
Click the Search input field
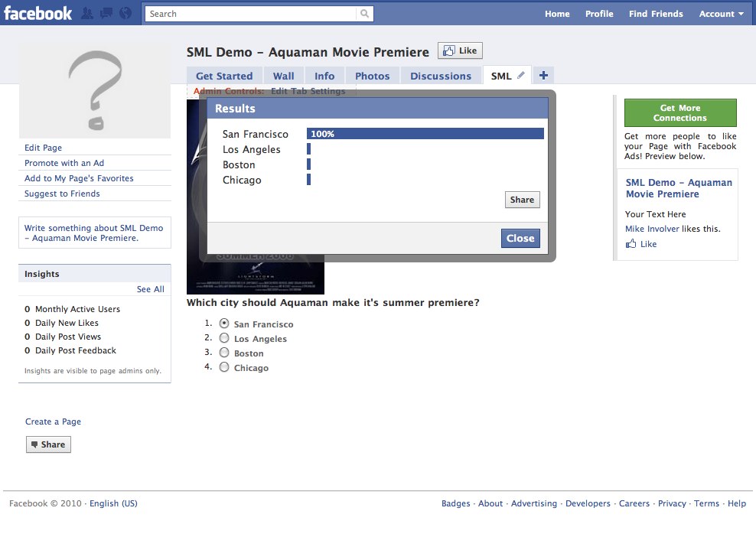(251, 14)
